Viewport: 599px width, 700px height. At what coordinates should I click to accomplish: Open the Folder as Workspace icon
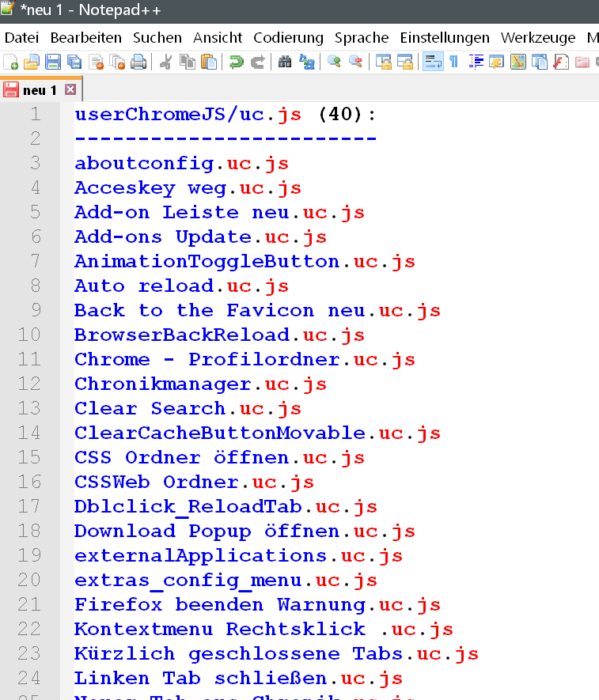(582, 62)
